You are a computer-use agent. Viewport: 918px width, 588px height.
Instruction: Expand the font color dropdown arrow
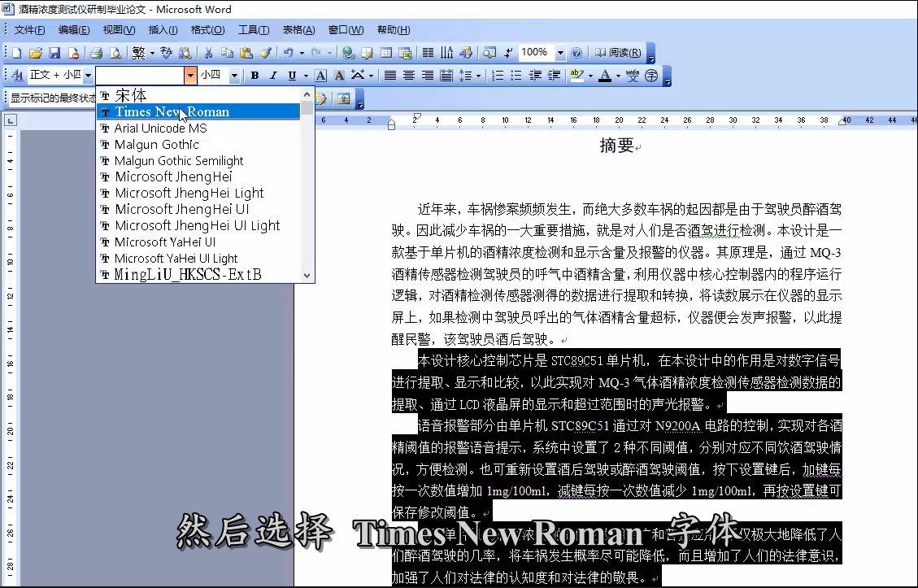click(618, 76)
